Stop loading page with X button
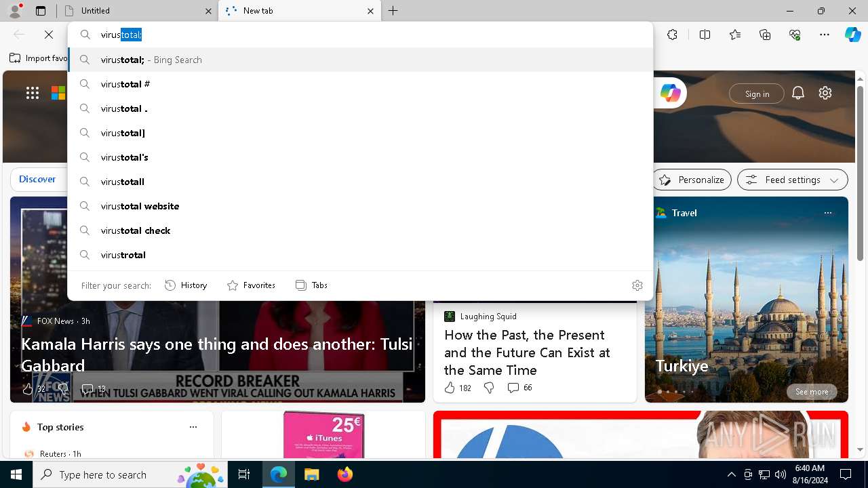 tap(49, 35)
